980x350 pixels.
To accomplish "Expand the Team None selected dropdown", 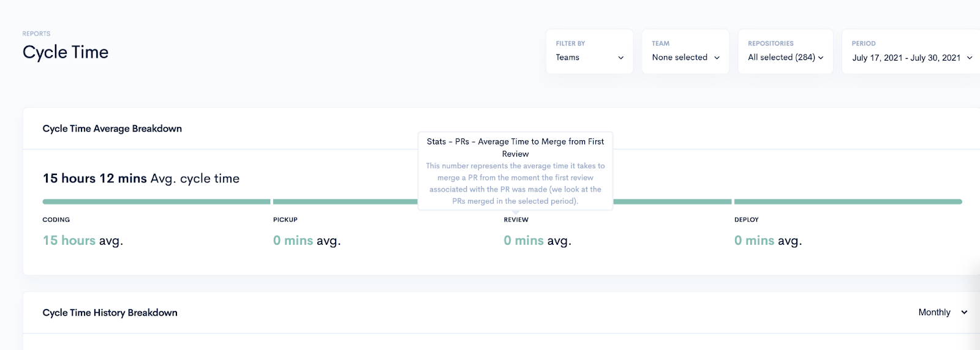I will click(685, 51).
